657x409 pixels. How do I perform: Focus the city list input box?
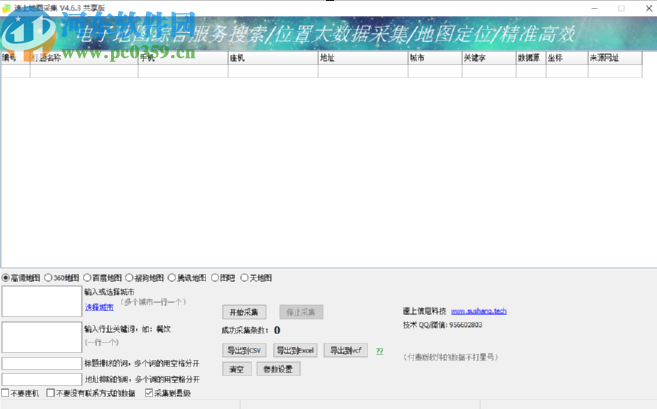point(42,301)
